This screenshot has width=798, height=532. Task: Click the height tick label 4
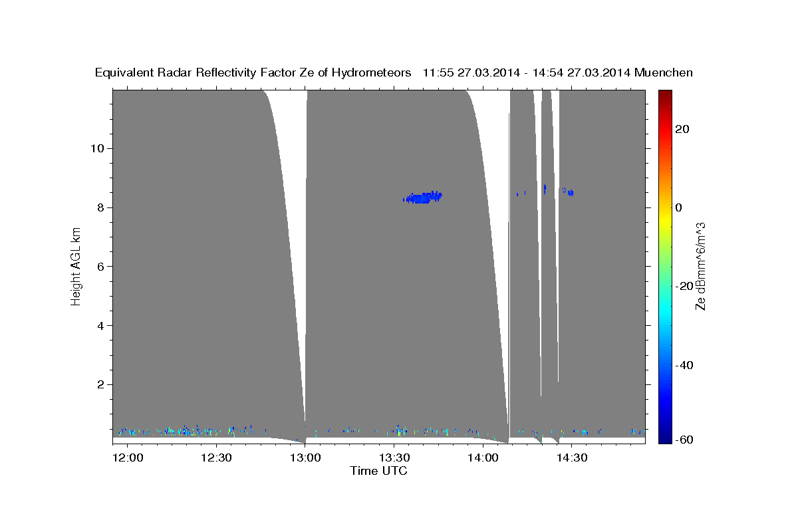click(x=100, y=325)
